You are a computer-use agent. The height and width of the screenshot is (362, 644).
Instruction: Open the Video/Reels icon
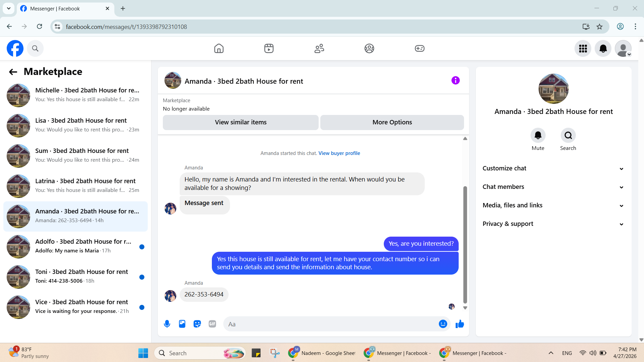(269, 48)
